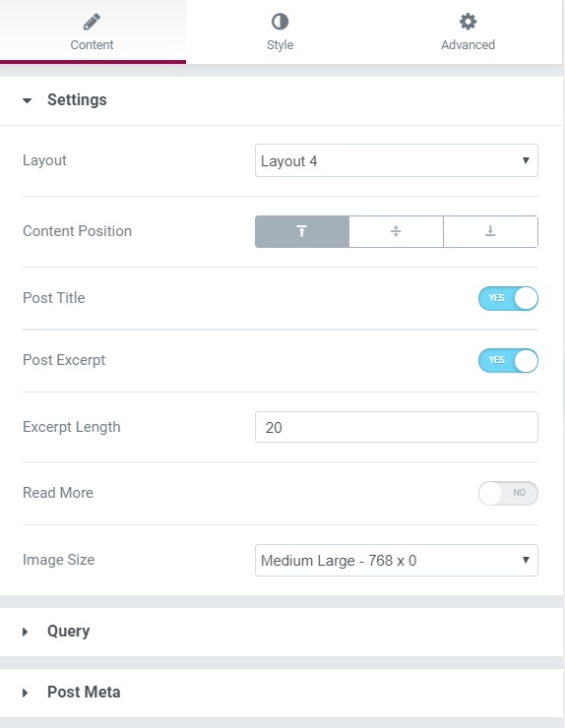Set Content Position to middle alignment
This screenshot has height=728, width=565.
coord(396,231)
